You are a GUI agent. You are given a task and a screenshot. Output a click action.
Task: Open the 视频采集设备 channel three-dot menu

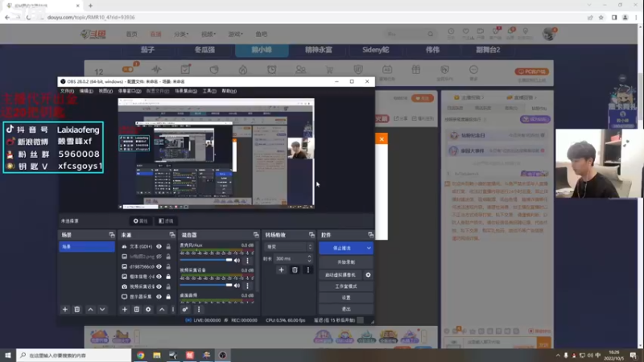click(x=247, y=286)
